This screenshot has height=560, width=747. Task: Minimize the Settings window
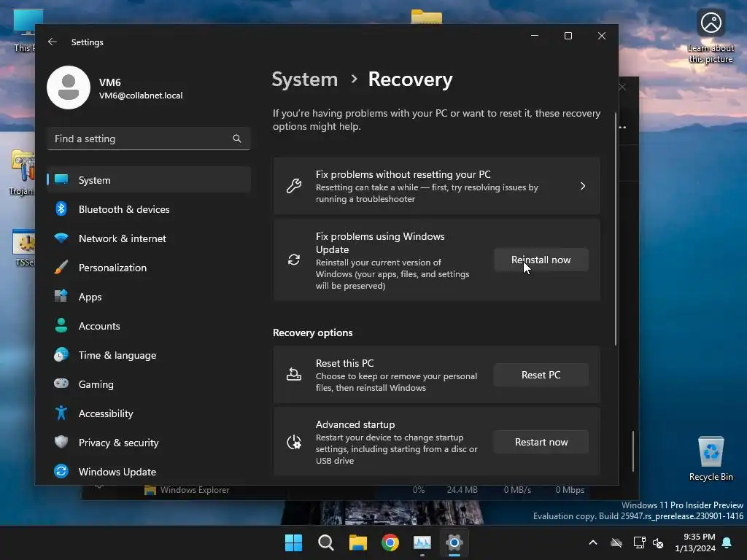[x=535, y=36]
